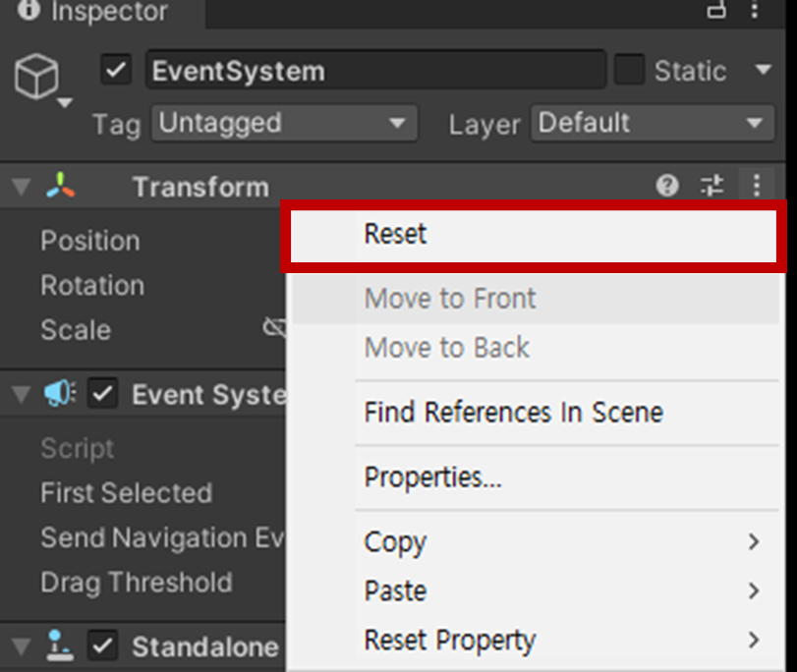
Task: Toggle the Scale constrain proportions link icon
Action: tap(274, 327)
